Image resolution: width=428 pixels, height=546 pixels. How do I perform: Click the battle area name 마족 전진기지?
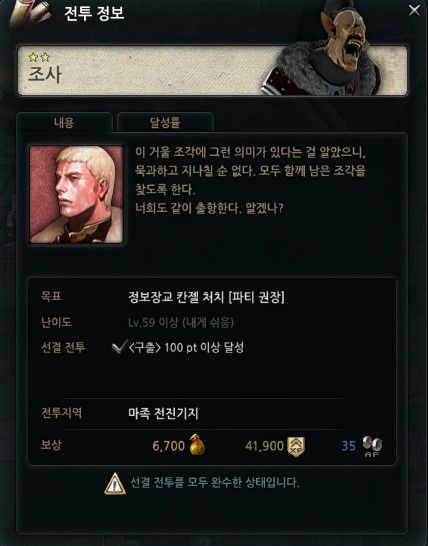163,413
